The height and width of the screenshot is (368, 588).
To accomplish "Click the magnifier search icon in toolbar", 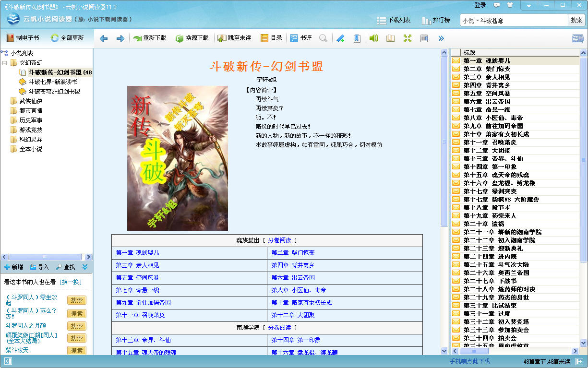I will 324,38.
